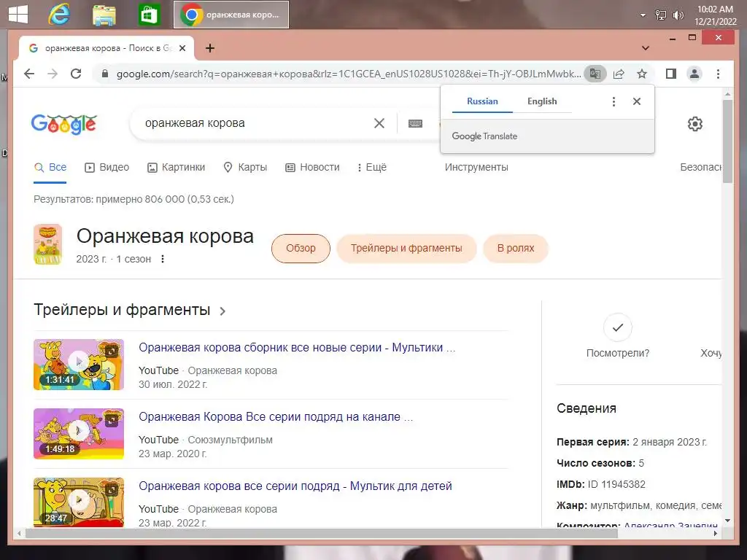Click the Google search input field
747x560 pixels.
tap(252, 123)
